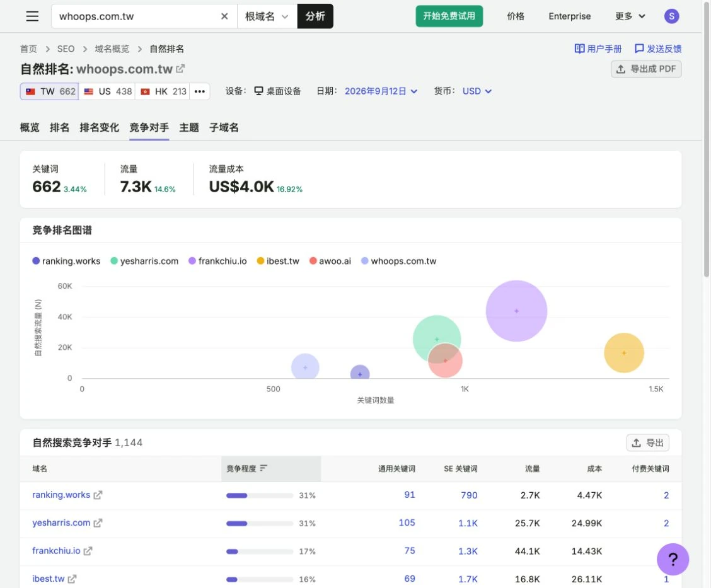This screenshot has width=711, height=588.
Task: Sort by 通用关键词 column header
Action: [396, 469]
